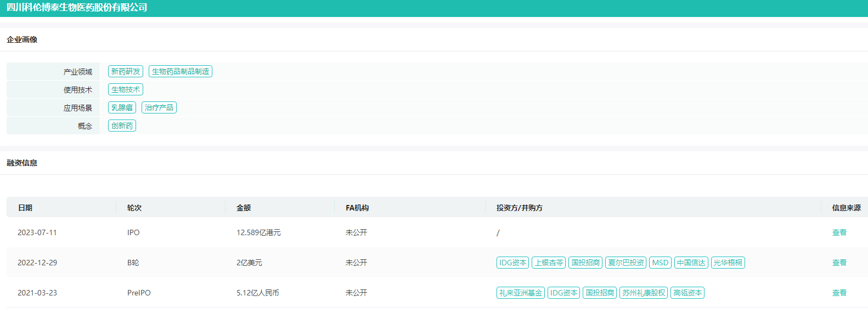Viewport: 868px width, 313px height.
Task: Select the 创新药 concept tag
Action: (122, 126)
